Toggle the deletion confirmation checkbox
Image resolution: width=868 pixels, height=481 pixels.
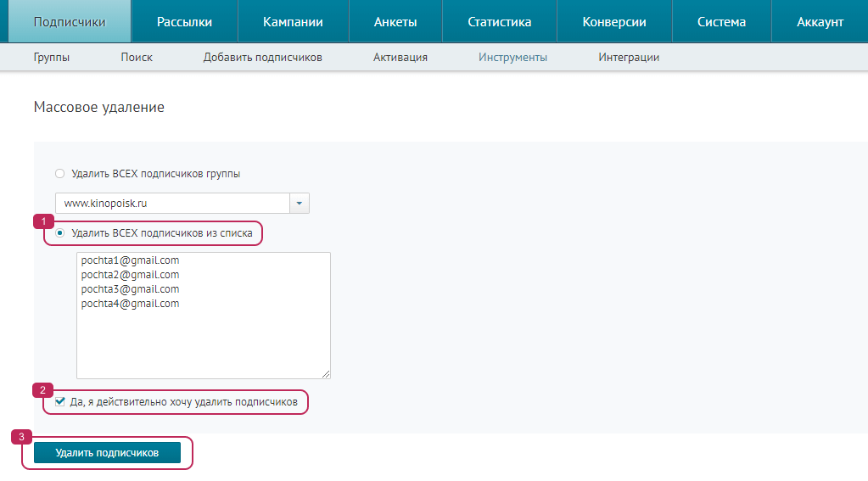60,402
